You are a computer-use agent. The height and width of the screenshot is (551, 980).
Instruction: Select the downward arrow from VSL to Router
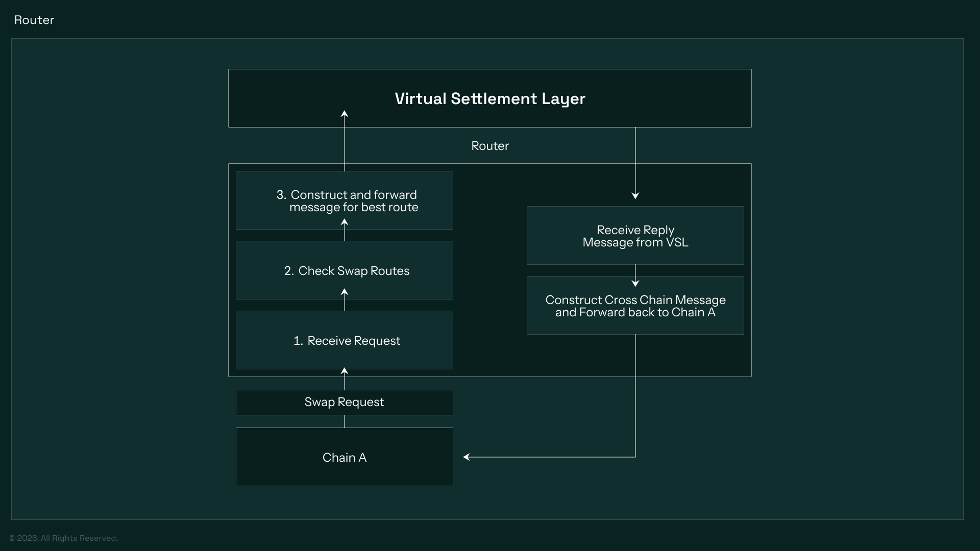635,163
